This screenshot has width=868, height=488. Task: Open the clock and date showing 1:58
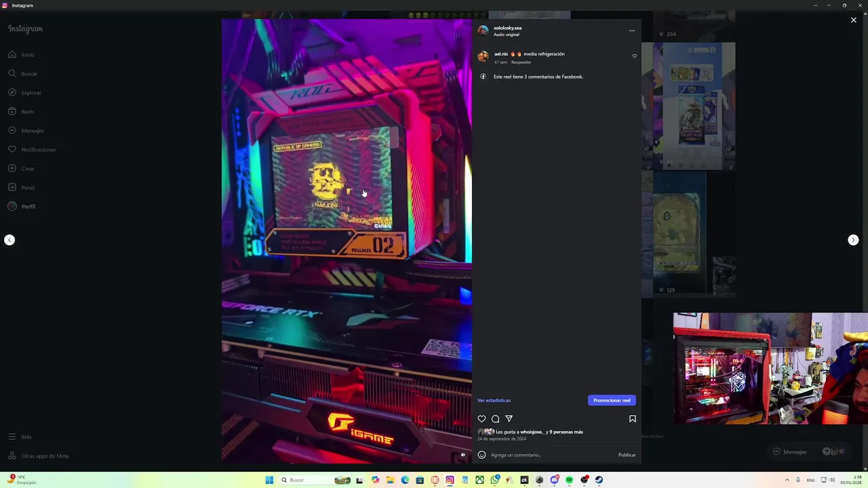coord(852,480)
